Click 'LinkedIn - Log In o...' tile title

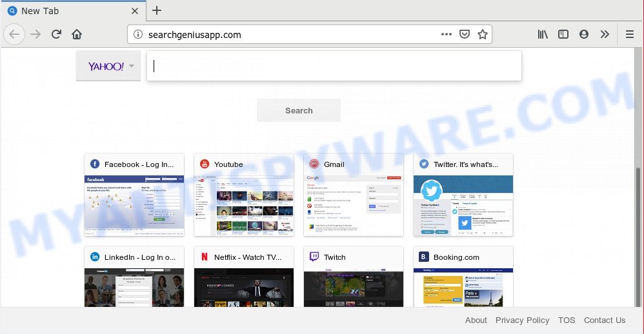tap(139, 257)
